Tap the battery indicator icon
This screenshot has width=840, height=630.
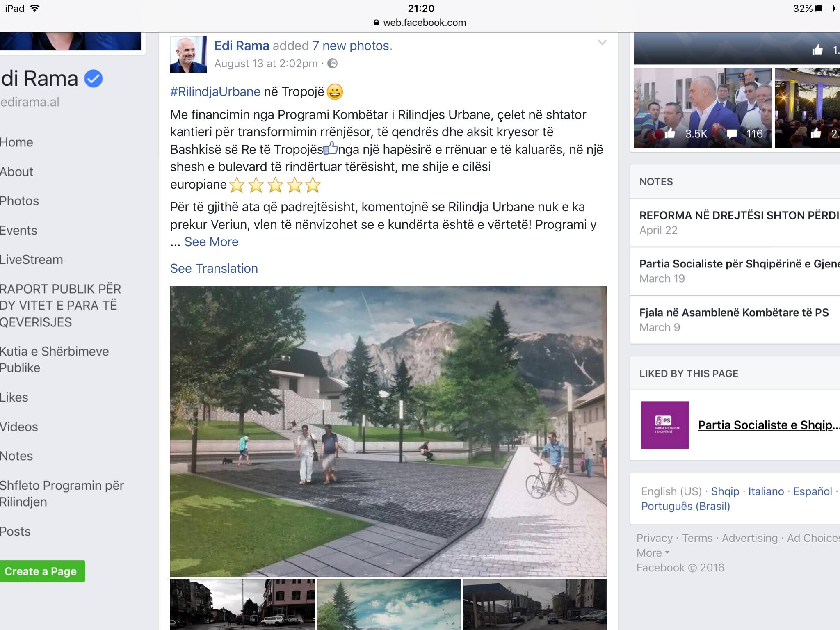pos(826,8)
